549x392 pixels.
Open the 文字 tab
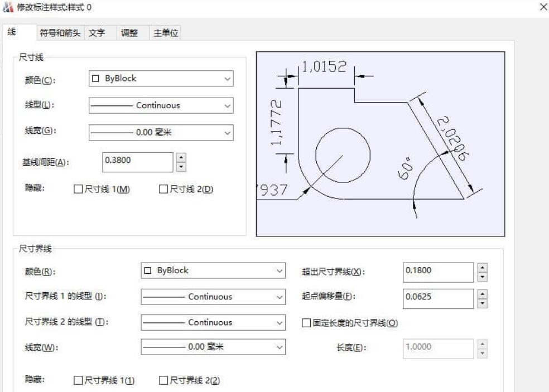point(98,32)
